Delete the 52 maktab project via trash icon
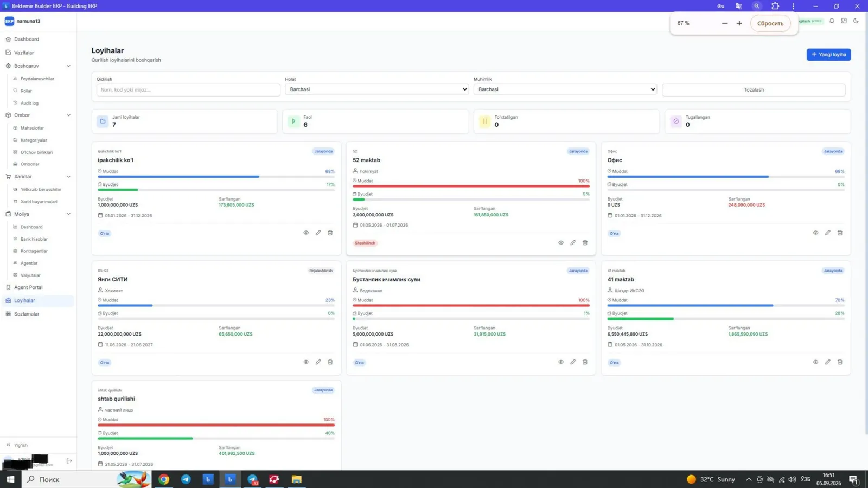 (x=585, y=242)
